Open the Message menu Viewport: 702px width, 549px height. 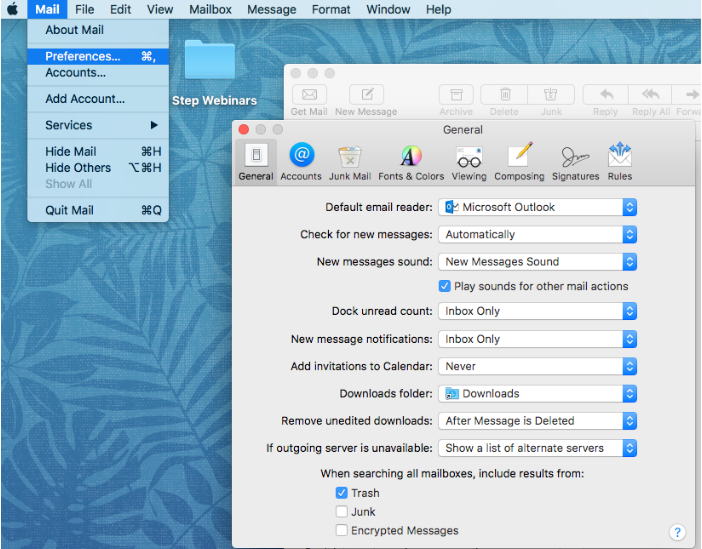pos(271,9)
